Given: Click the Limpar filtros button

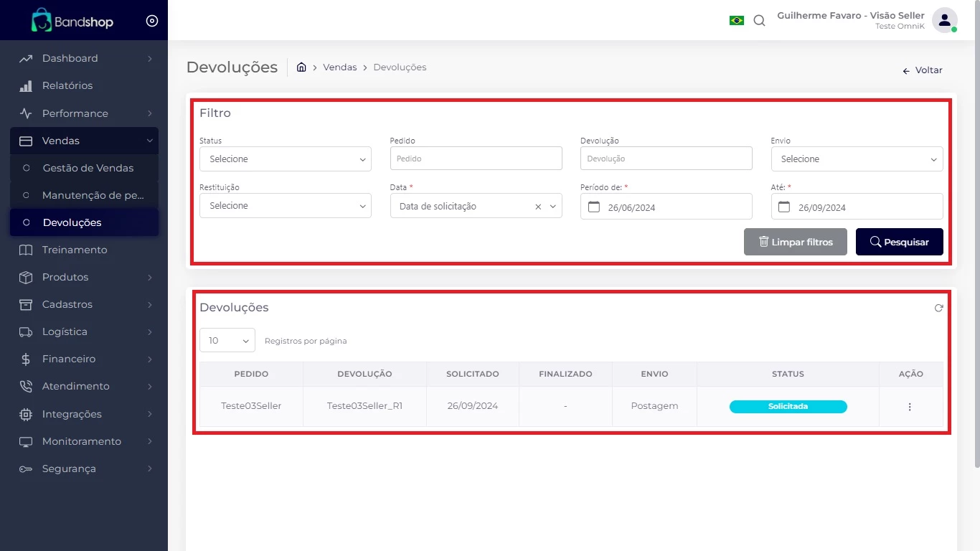Looking at the screenshot, I should point(795,242).
